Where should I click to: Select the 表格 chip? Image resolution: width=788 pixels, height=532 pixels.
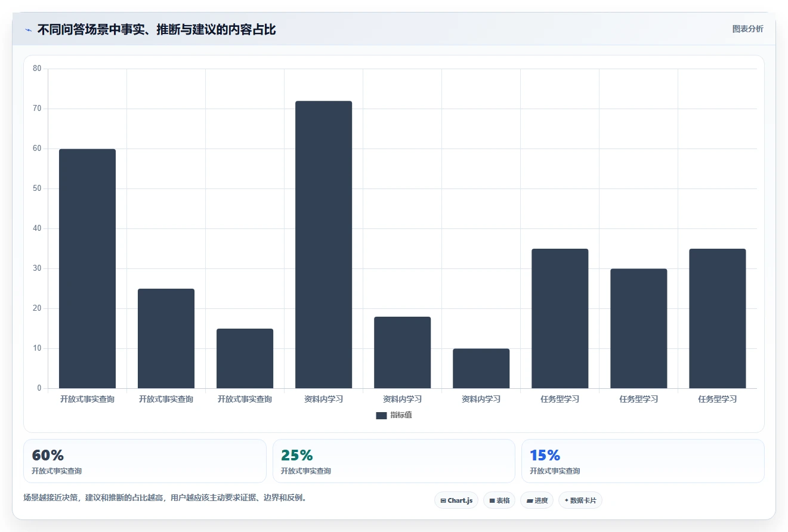[x=499, y=500]
